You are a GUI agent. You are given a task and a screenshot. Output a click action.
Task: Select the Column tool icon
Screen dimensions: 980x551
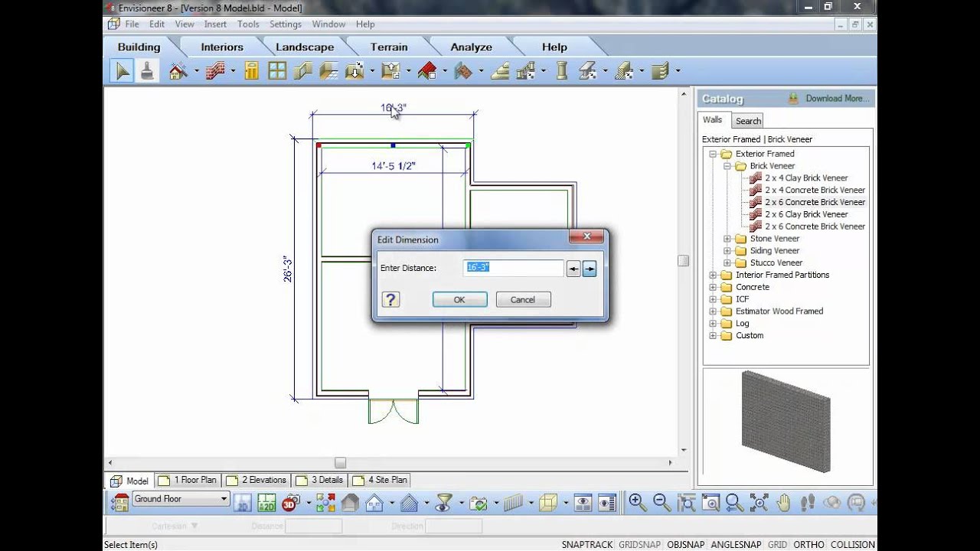click(x=561, y=71)
